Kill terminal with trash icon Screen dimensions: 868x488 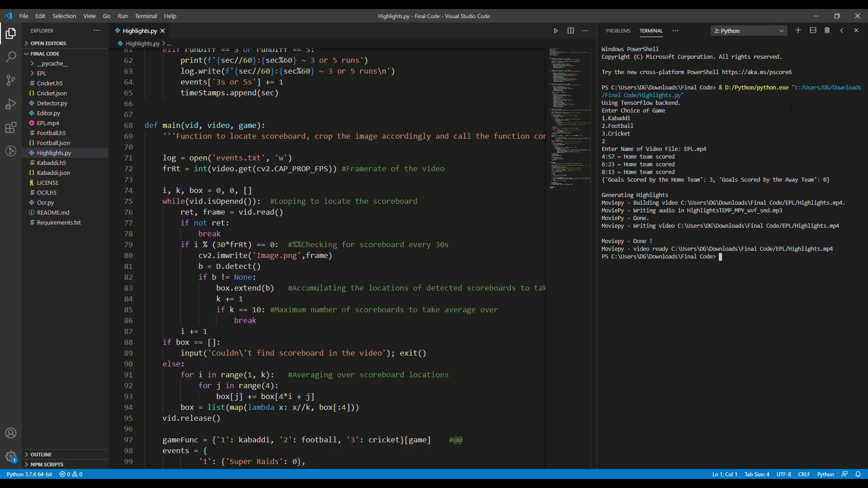coord(827,30)
